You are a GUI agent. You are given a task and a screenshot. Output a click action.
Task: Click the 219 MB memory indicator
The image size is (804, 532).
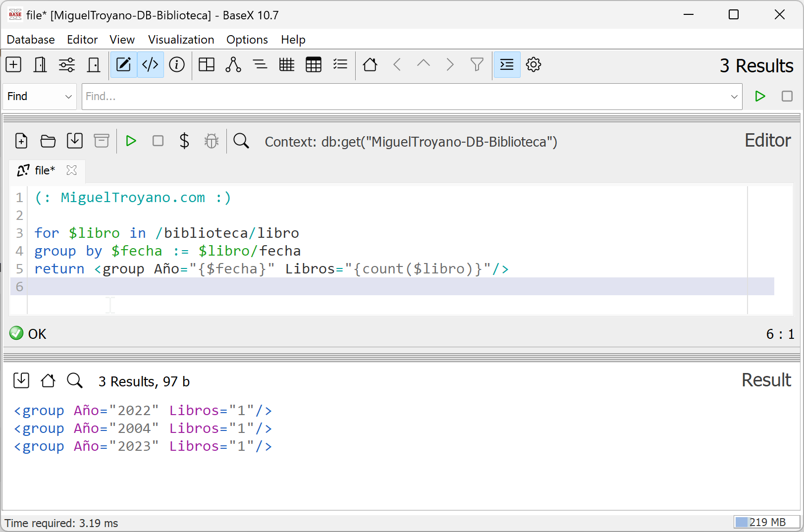[x=767, y=522]
